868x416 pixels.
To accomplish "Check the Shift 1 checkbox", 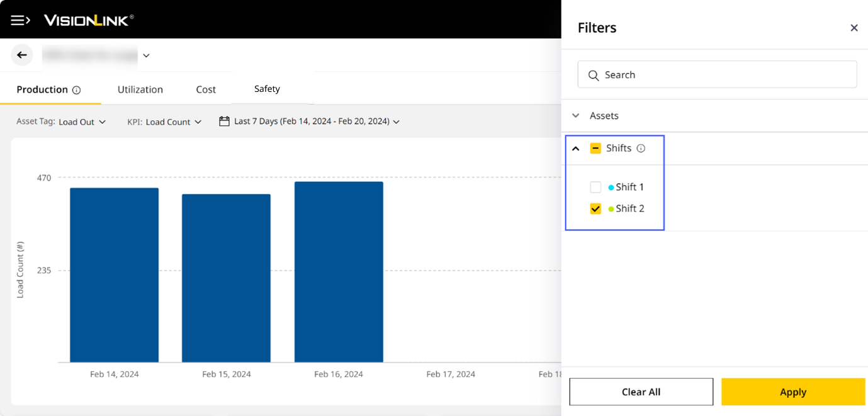I will (595, 187).
